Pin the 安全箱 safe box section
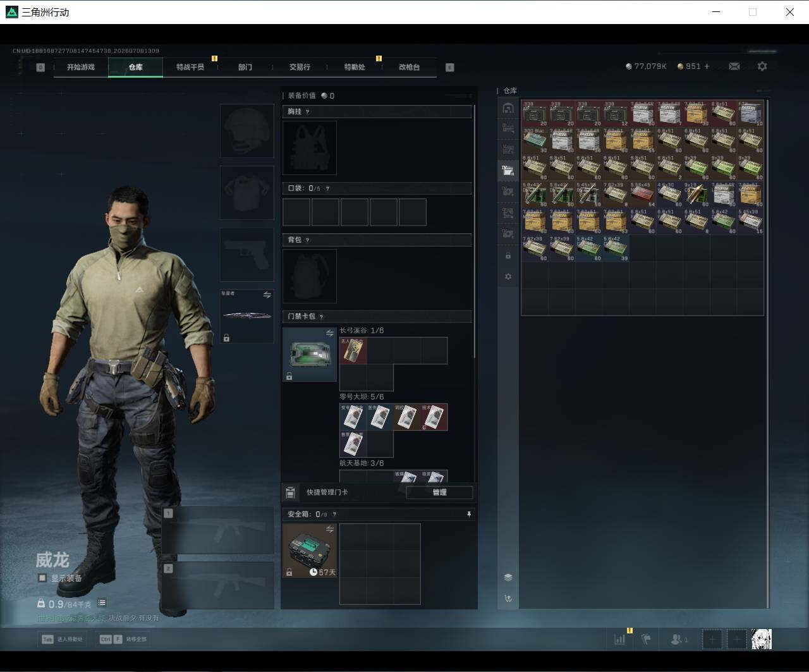 pyautogui.click(x=469, y=515)
